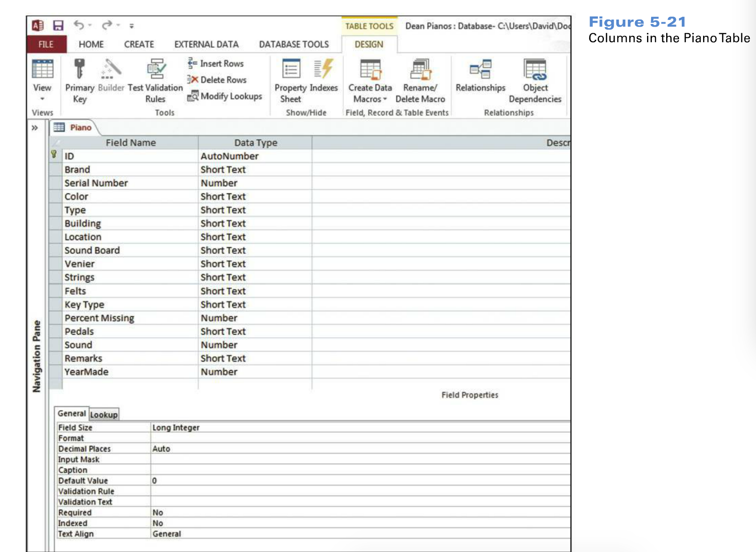Click the Undo arrow icon

(79, 25)
